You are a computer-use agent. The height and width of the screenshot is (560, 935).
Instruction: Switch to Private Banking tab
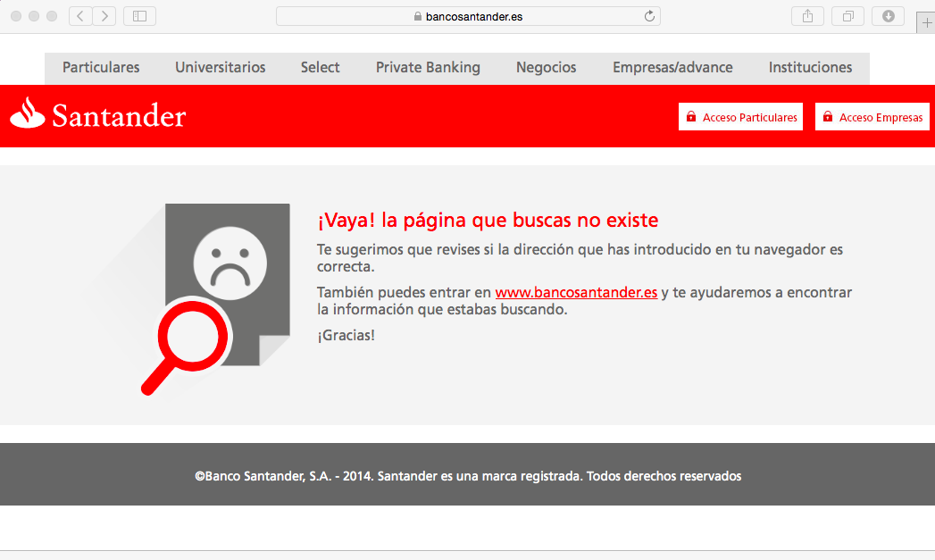click(x=428, y=68)
